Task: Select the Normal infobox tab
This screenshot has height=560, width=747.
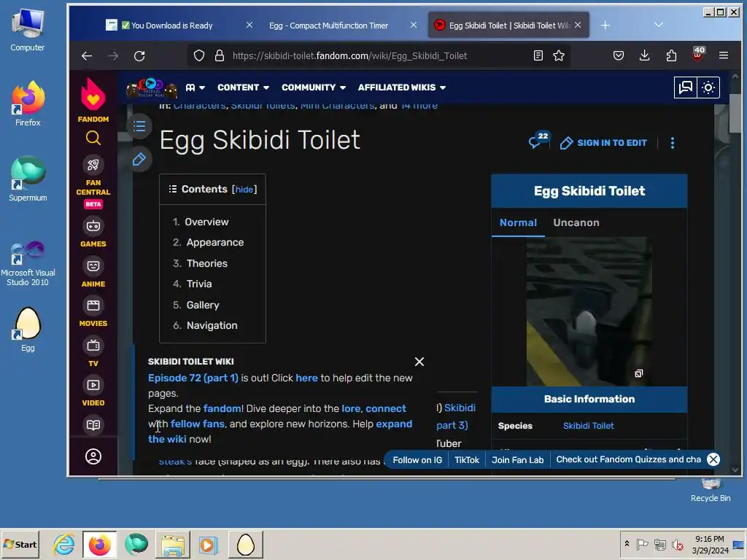Action: click(x=518, y=222)
